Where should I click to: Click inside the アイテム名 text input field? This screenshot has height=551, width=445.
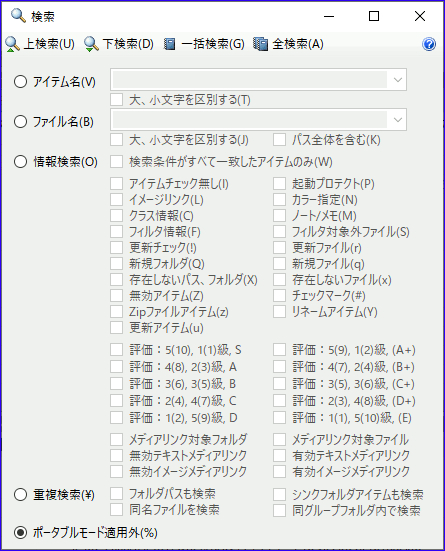point(250,80)
